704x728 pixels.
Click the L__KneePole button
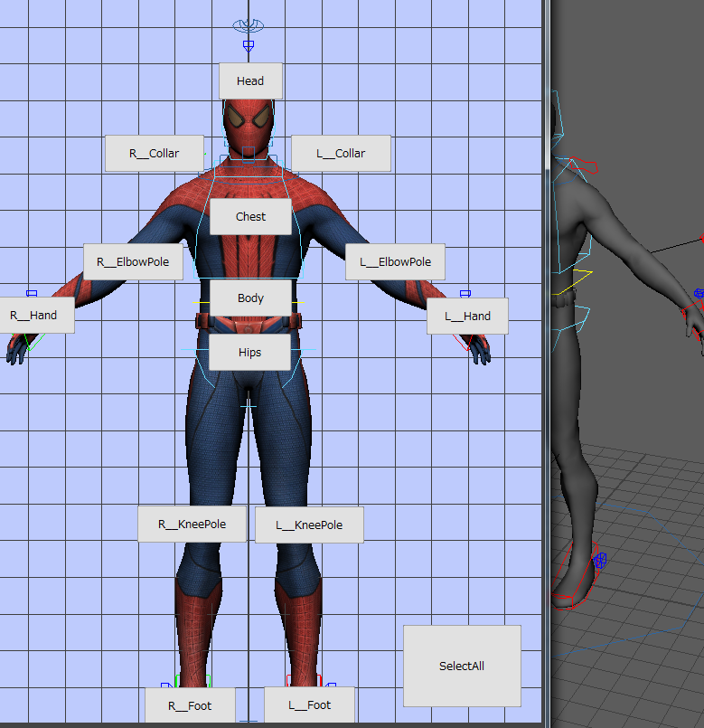click(310, 525)
